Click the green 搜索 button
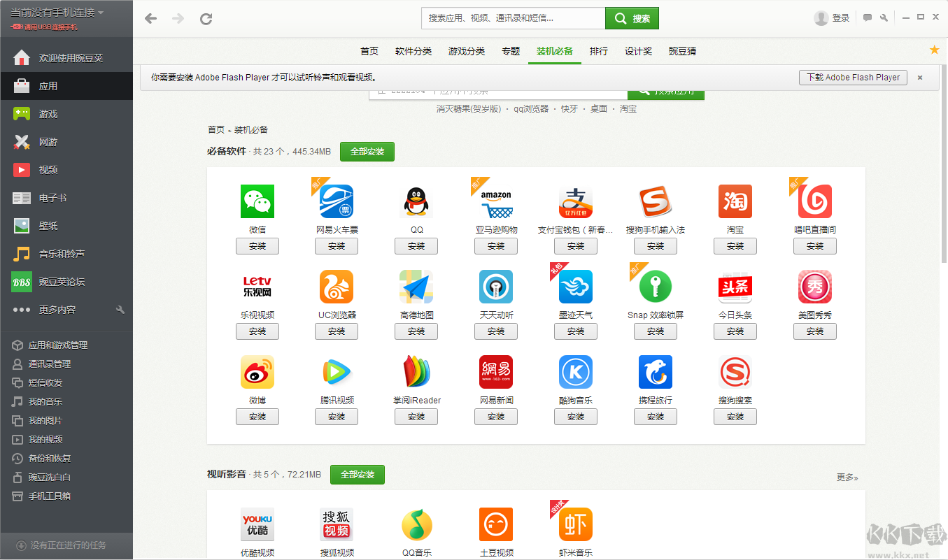 632,18
